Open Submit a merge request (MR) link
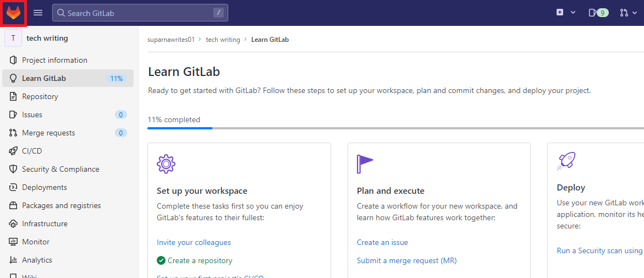Viewport: 644px width, 278px height. [406, 260]
